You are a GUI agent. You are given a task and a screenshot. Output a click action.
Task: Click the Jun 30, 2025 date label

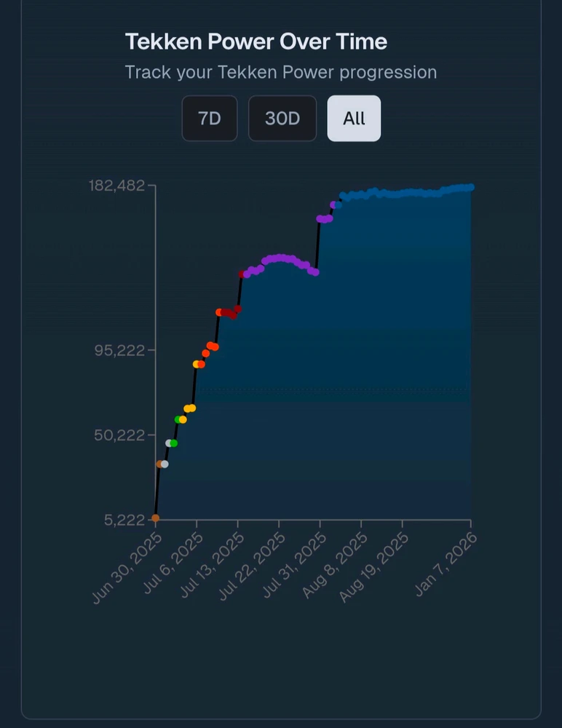[x=127, y=568]
